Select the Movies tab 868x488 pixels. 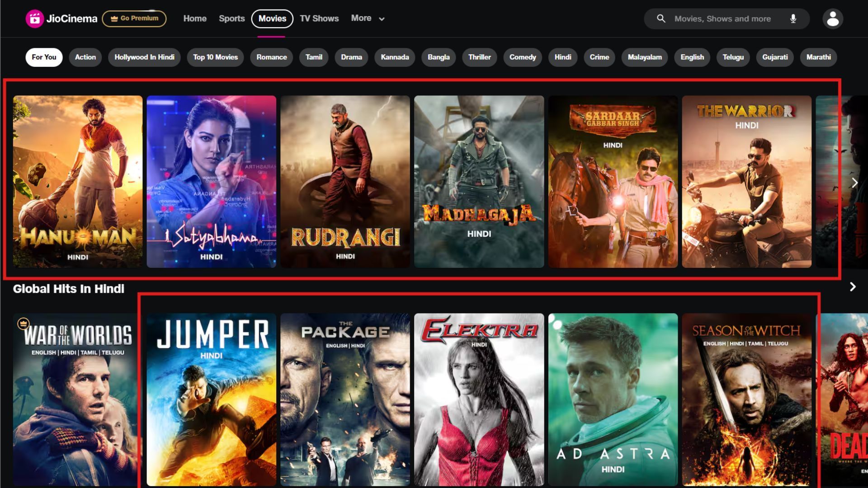point(272,19)
